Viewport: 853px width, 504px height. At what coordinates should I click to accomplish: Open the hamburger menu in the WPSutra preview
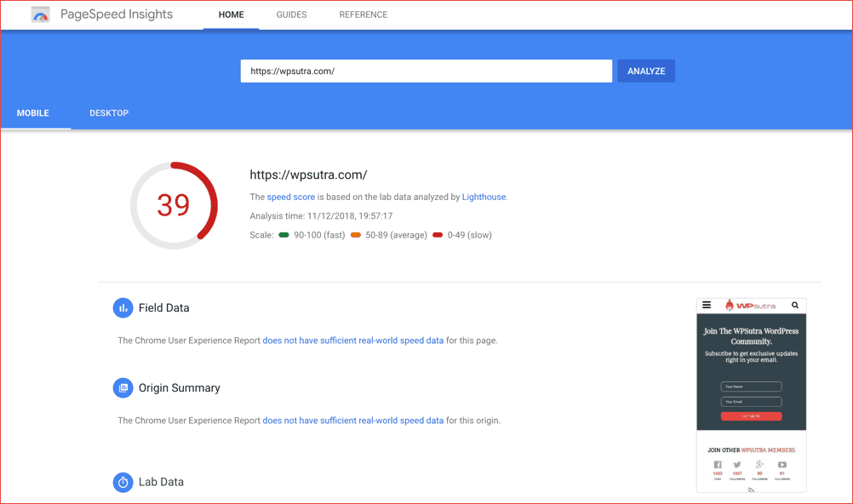707,305
